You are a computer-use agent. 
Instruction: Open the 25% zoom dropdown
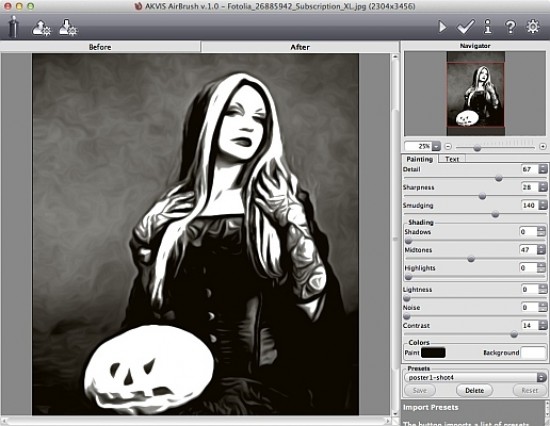coord(436,146)
